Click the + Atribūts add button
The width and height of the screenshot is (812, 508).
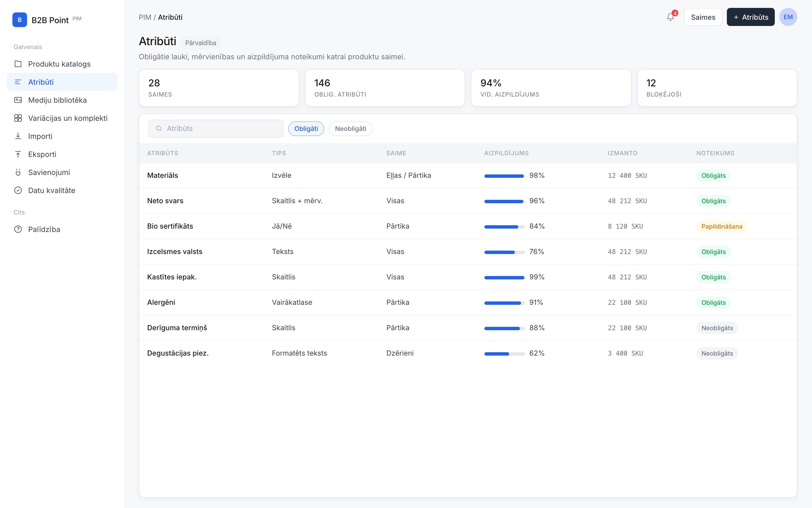(751, 17)
